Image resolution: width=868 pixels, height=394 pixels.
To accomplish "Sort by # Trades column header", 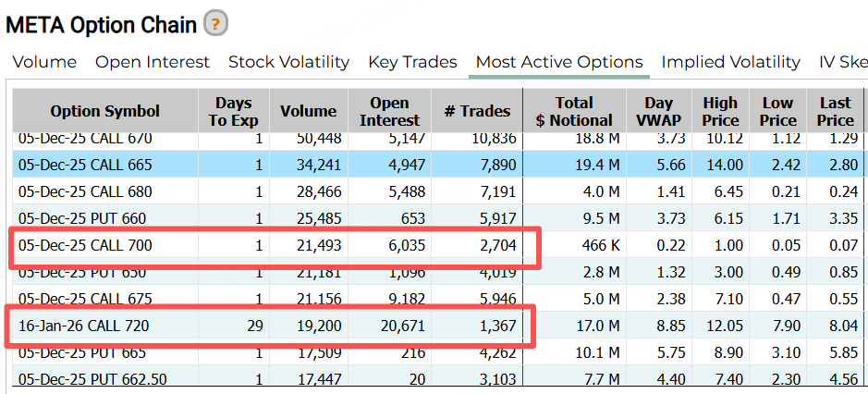I will click(477, 111).
